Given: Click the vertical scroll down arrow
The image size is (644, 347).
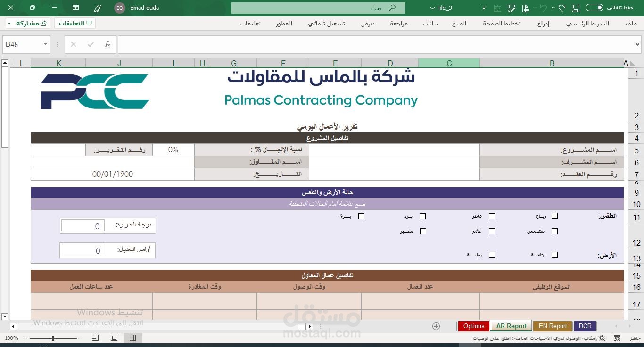Looking at the screenshot, I should tap(5, 316).
